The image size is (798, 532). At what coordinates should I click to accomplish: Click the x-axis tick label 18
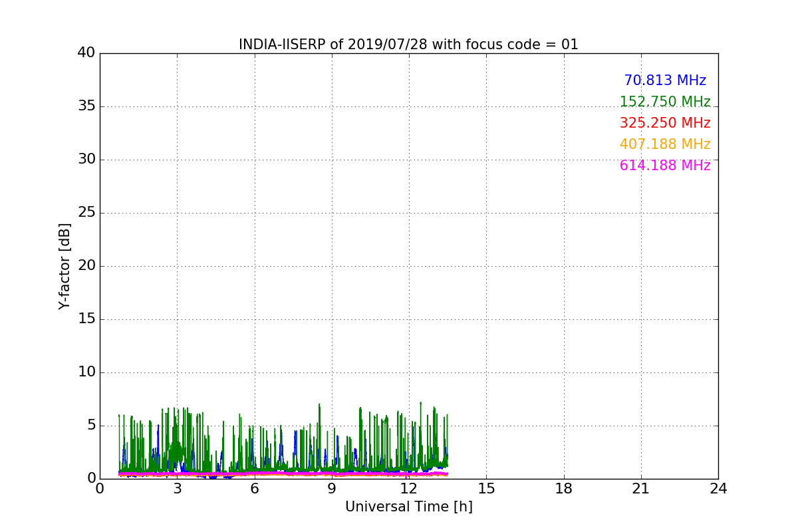coord(564,489)
